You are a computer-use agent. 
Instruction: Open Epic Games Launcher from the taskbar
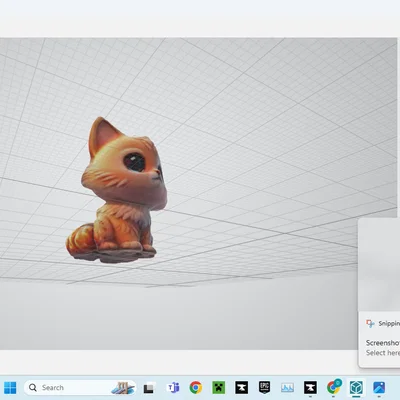264,388
